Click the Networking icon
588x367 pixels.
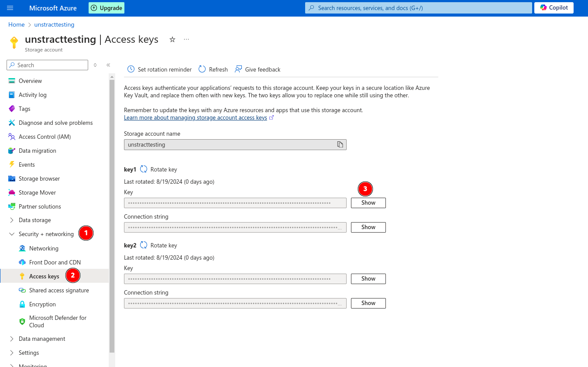click(22, 248)
